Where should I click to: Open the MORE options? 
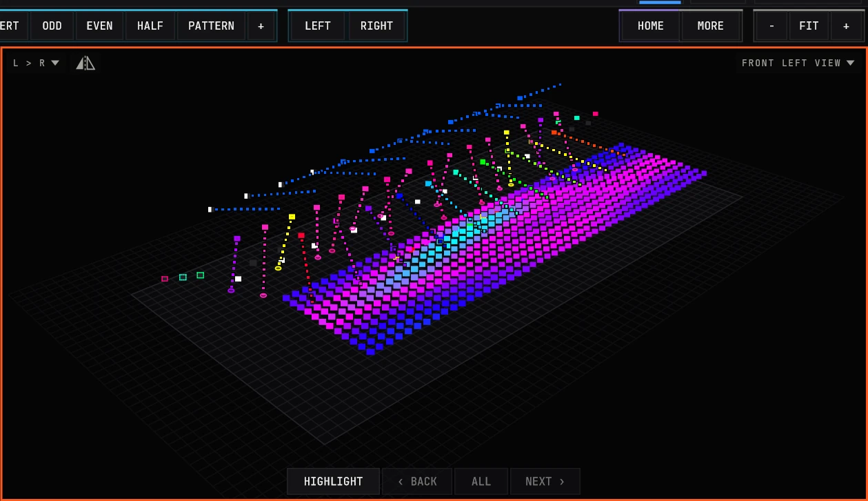(711, 26)
